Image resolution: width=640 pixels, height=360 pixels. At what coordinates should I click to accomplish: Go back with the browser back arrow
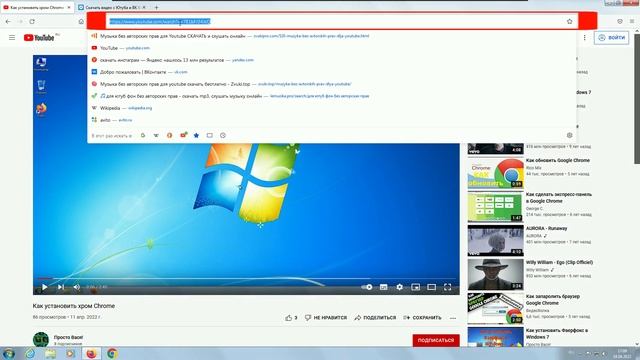(x=8, y=21)
